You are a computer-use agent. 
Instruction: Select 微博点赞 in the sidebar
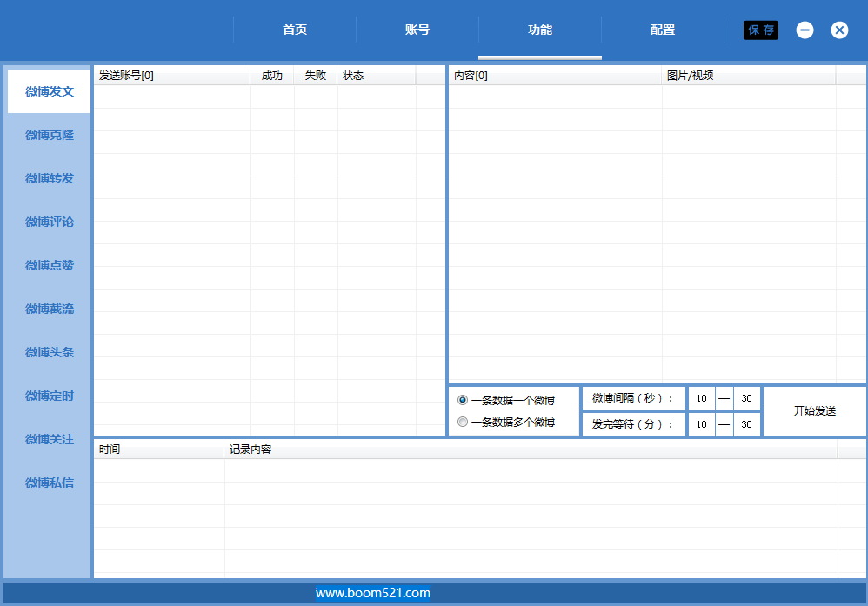[50, 265]
